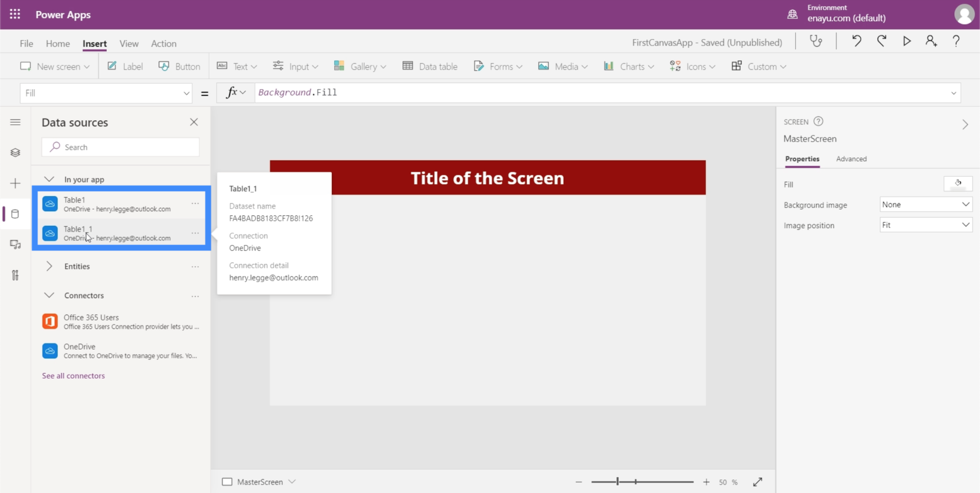Open the Charts dropdown
The width and height of the screenshot is (980, 493).
coord(629,67)
